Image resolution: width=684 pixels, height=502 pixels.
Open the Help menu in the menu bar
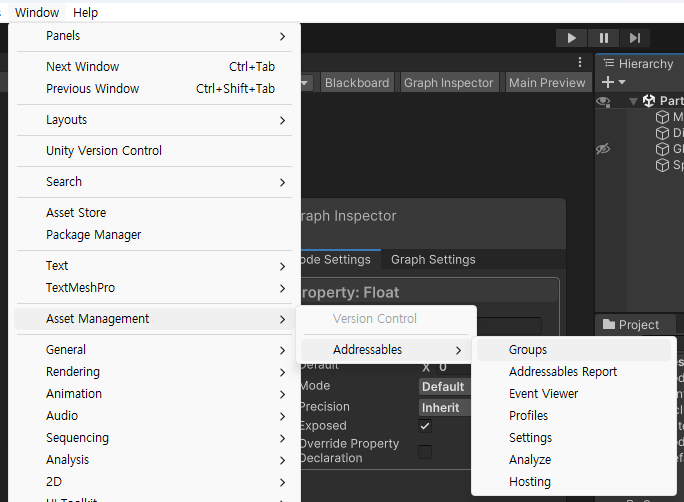pyautogui.click(x=86, y=12)
